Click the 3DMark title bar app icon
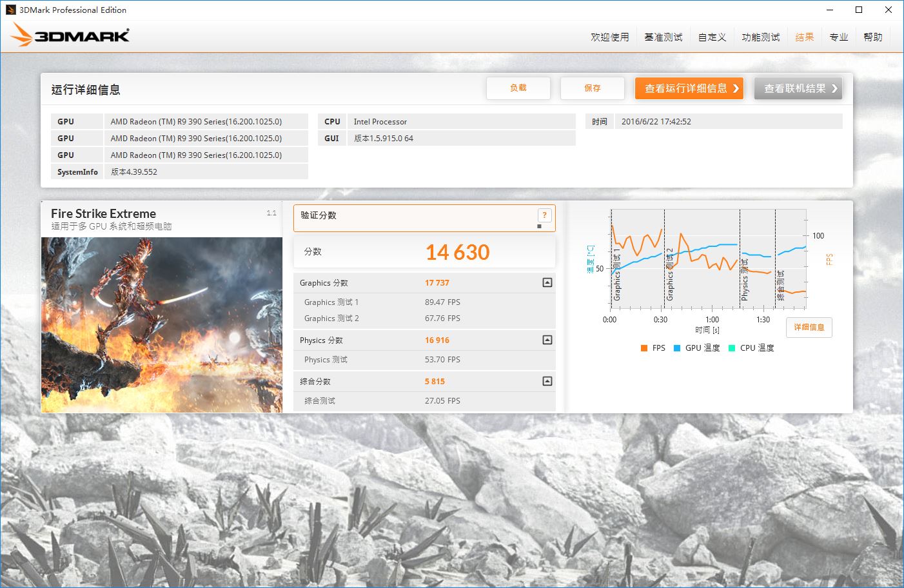Screen dimensions: 904x588 pos(10,10)
